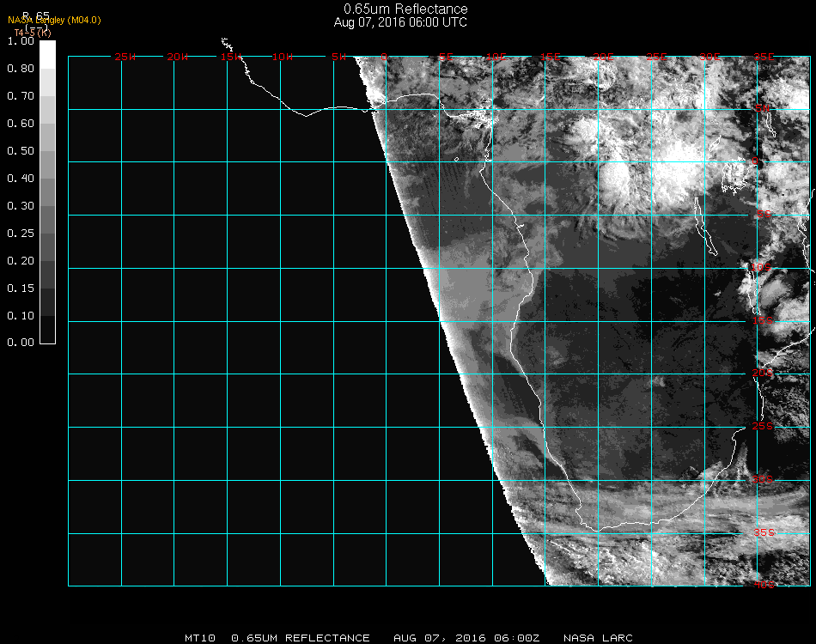Click the 20E longitude label
This screenshot has width=816, height=644.
tap(604, 57)
